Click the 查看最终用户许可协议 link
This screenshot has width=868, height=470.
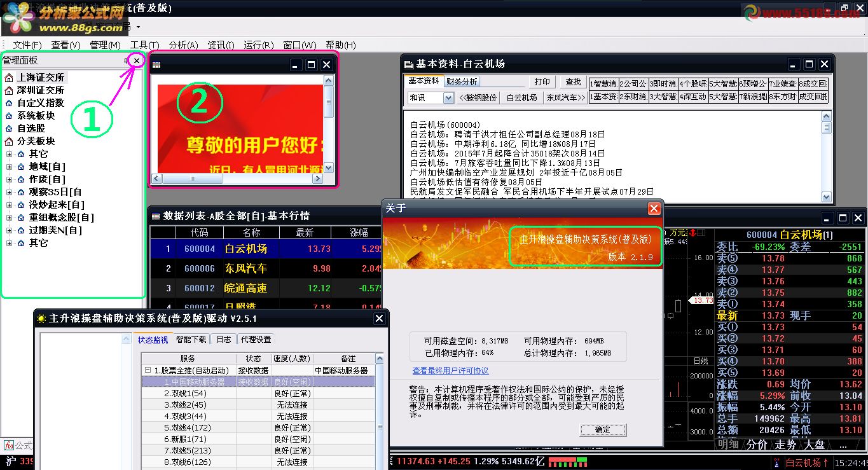click(450, 371)
